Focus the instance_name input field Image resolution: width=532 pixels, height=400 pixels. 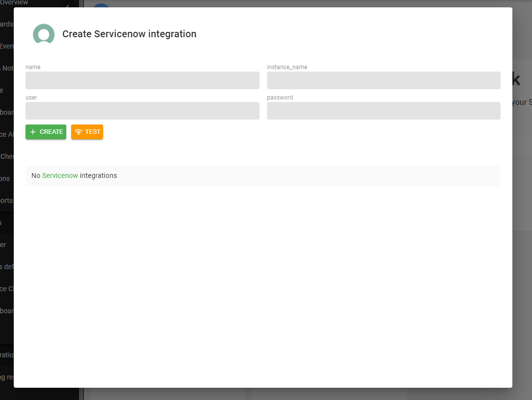tap(384, 80)
